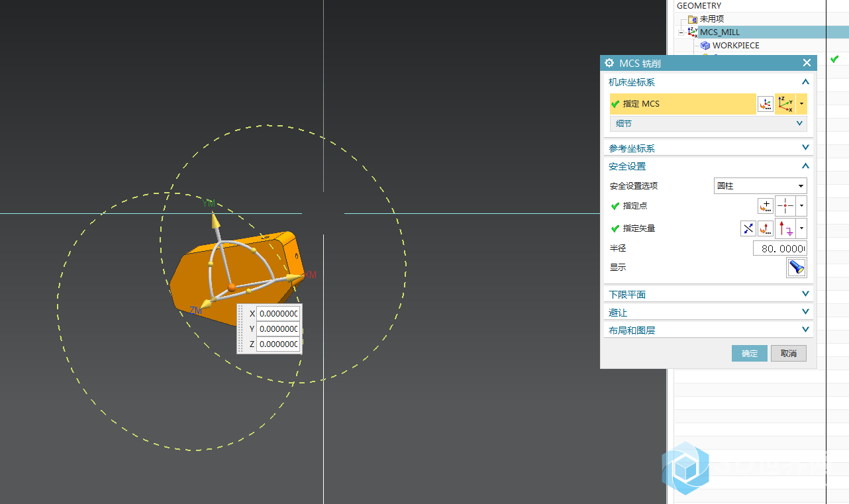This screenshot has width=849, height=504.
Task: Expand the 参考坐标系 section
Action: pos(805,148)
